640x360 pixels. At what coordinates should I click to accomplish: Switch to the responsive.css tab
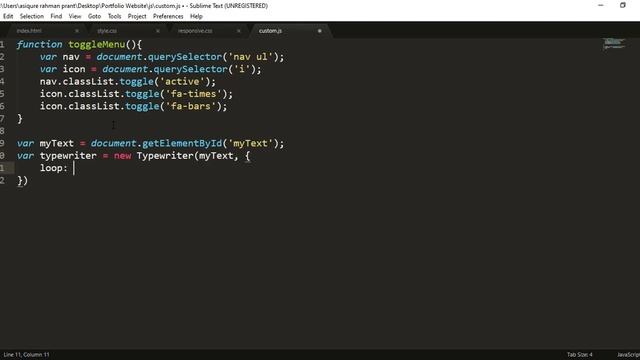click(195, 31)
